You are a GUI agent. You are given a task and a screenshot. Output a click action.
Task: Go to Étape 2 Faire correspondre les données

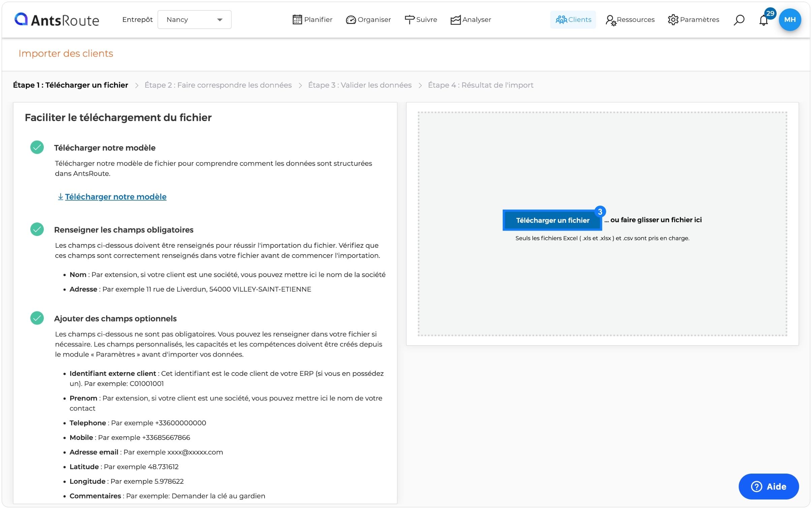218,85
